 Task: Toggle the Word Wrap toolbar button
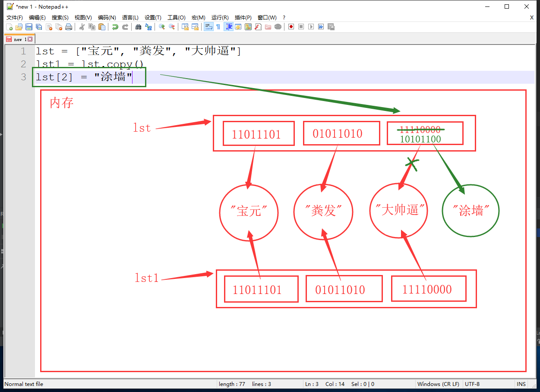click(208, 27)
